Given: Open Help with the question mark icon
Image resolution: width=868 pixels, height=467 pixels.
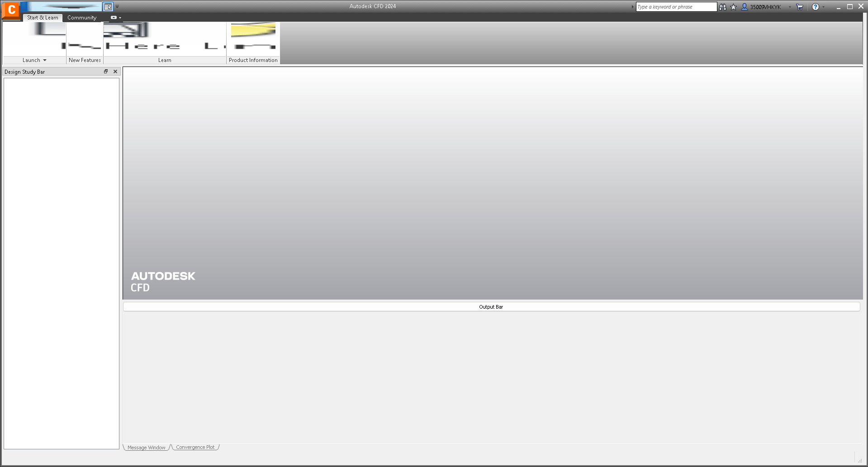Looking at the screenshot, I should click(816, 7).
